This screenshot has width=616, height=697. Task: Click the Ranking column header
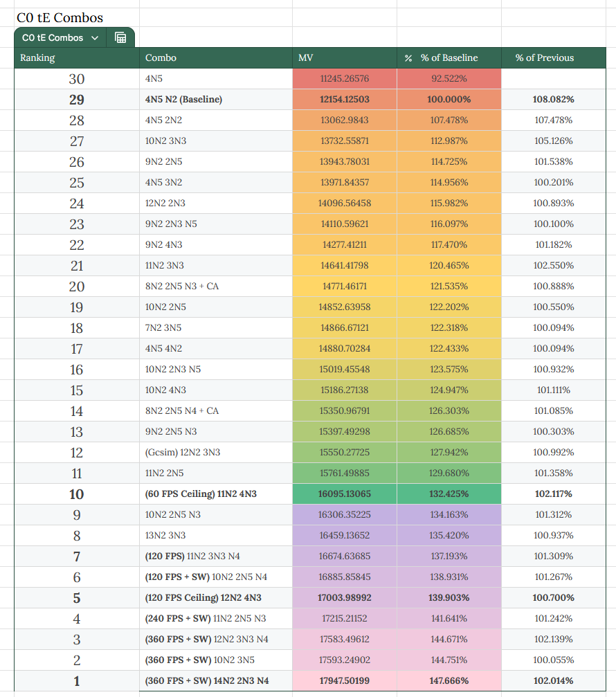[77, 57]
